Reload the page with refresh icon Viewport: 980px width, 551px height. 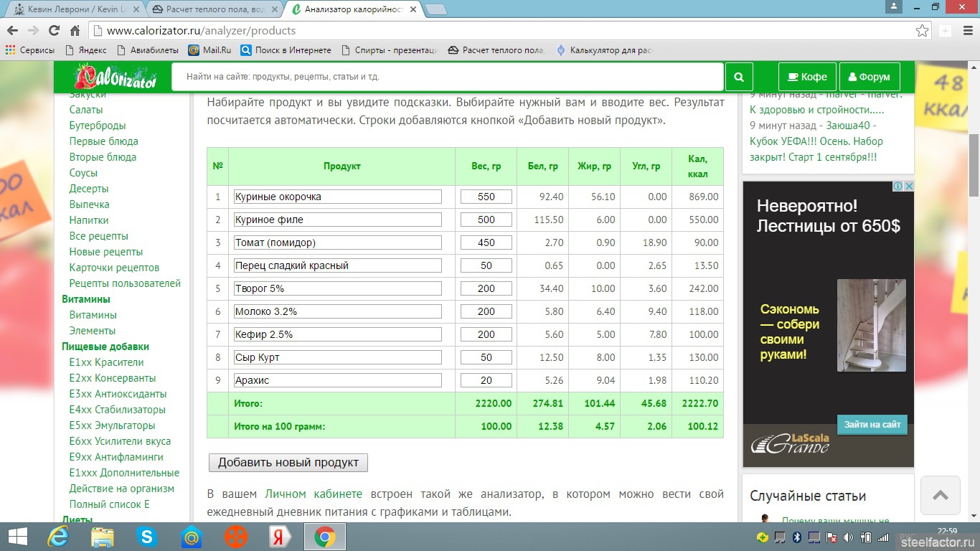(54, 31)
